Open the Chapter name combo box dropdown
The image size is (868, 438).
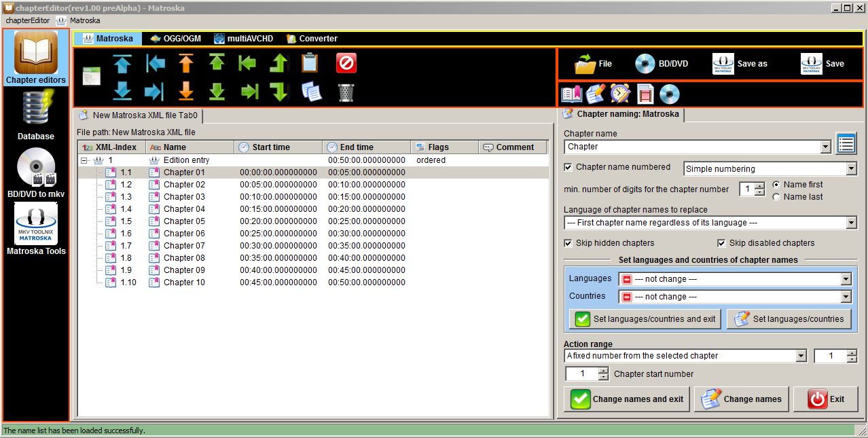pos(826,147)
